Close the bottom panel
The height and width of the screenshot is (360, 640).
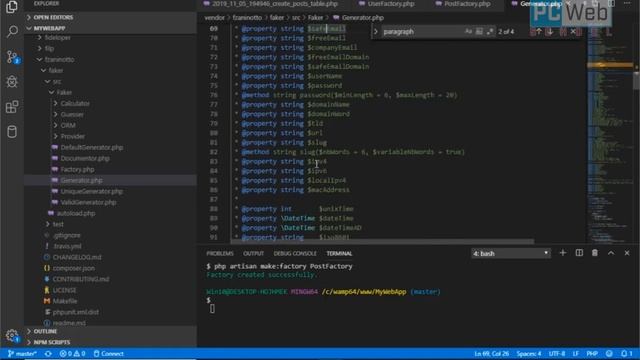627,253
